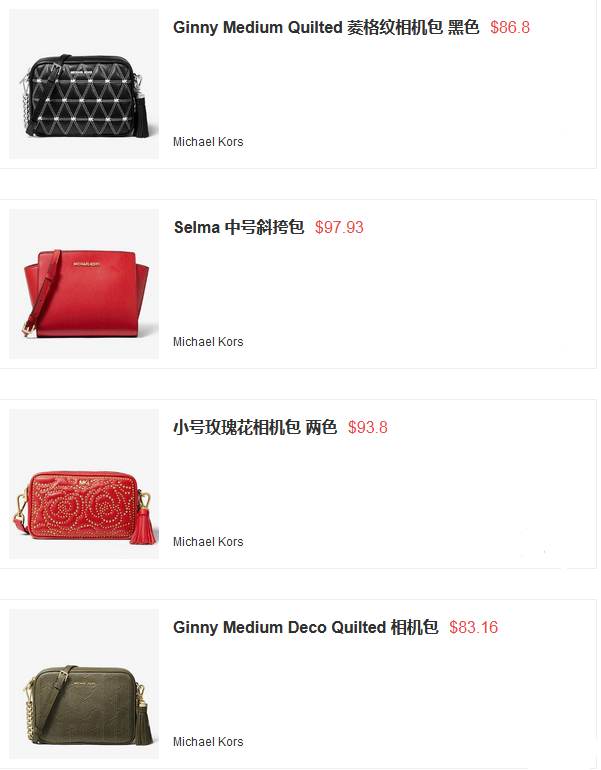Click the tassel on the red rose bag
Image resolution: width=601 pixels, height=770 pixels.
coord(143,526)
